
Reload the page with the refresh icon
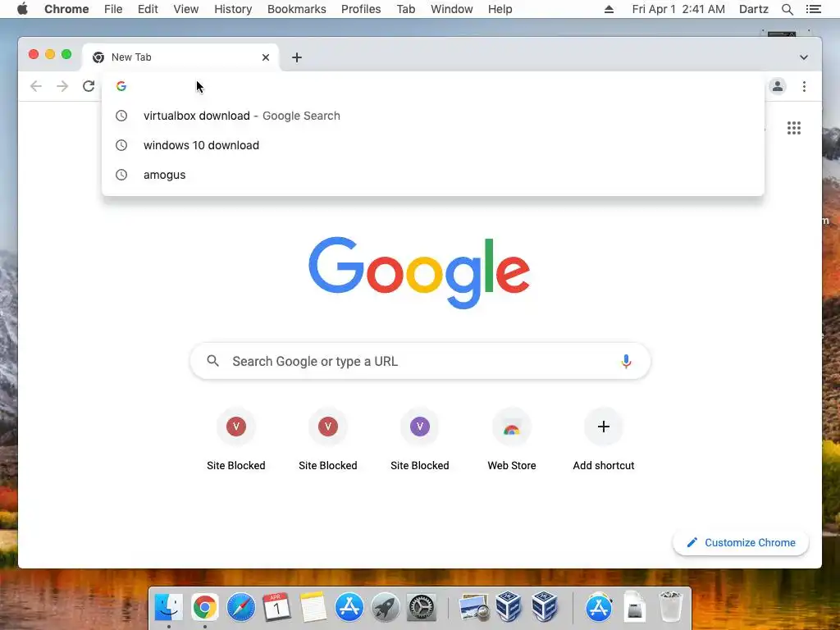tap(89, 86)
